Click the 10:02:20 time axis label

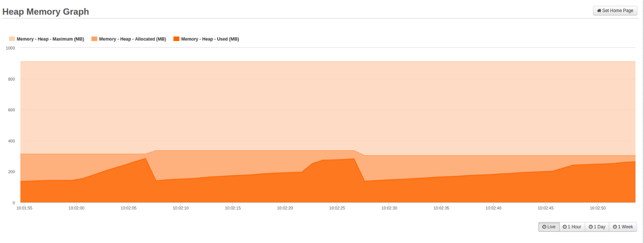[285, 208]
